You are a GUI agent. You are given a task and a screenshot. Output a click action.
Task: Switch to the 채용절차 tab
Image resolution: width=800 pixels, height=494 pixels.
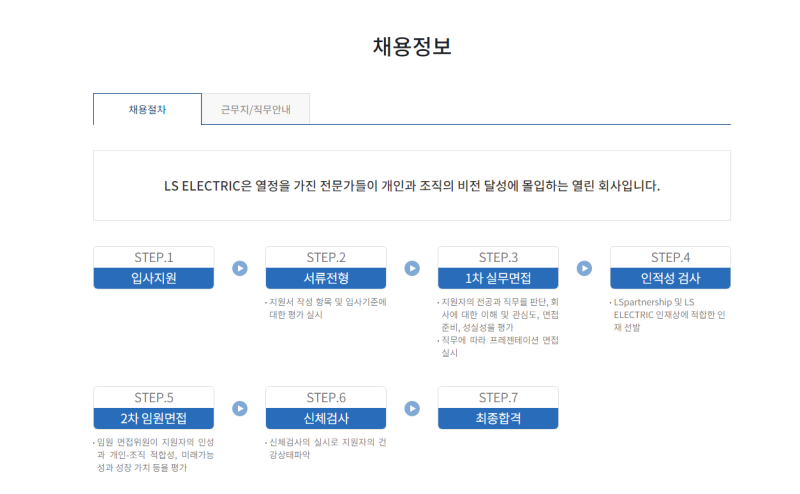tap(147, 109)
